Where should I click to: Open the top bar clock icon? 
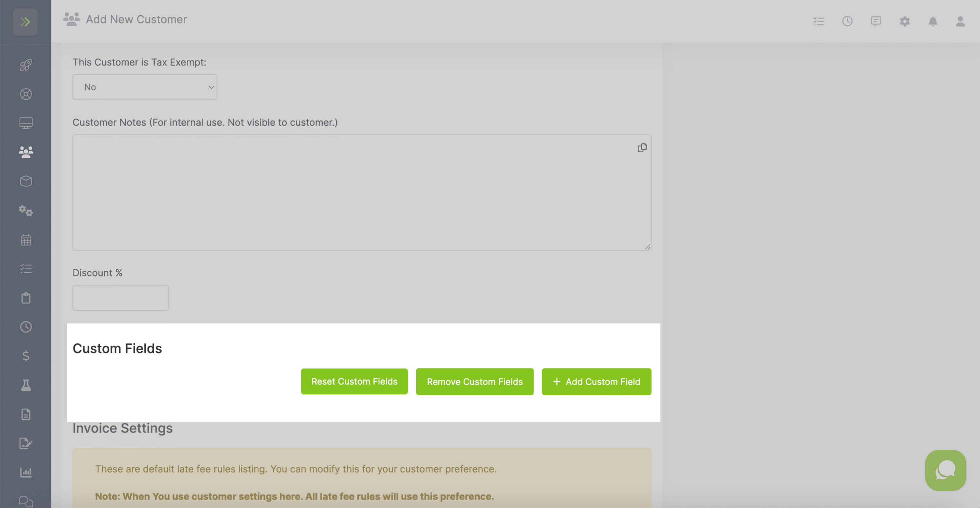point(847,21)
